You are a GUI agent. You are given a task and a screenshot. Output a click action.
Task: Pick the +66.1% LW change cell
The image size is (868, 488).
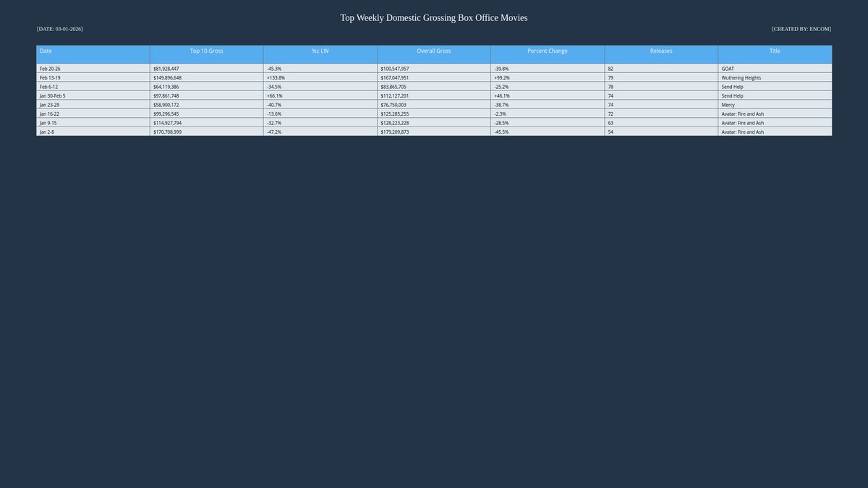point(320,95)
